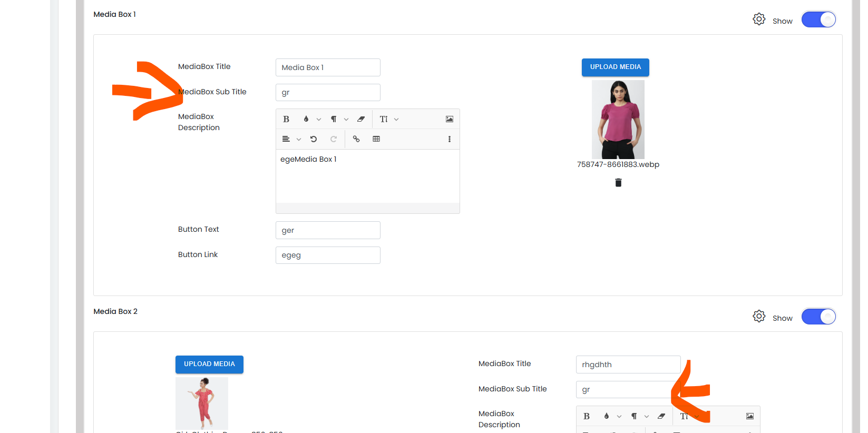Expand text color dropdown in Media Box 2 editor
The width and height of the screenshot is (868, 433).
(619, 417)
